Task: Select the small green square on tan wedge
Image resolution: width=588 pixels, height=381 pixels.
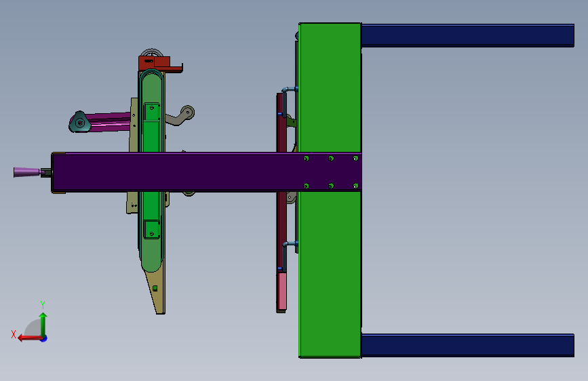Action: coord(155,288)
